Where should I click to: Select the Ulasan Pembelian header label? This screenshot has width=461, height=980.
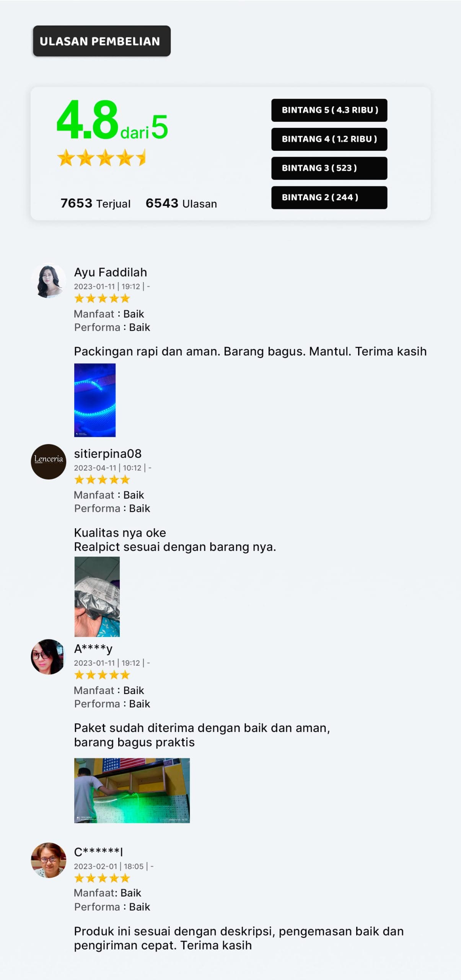(x=102, y=41)
